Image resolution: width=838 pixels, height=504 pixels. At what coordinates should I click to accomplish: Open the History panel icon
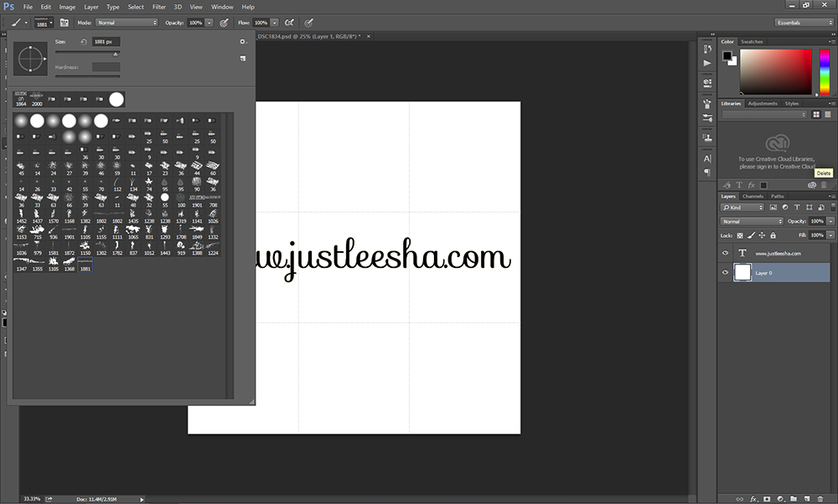(707, 49)
